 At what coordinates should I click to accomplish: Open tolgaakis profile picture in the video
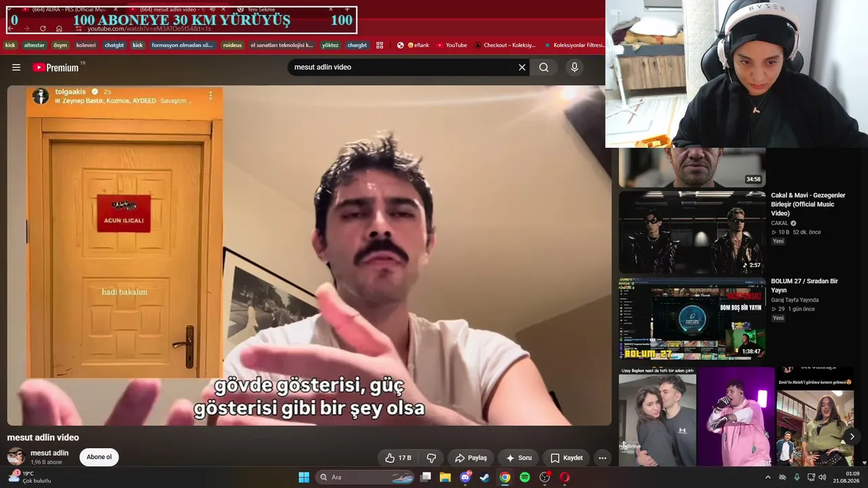(41, 96)
